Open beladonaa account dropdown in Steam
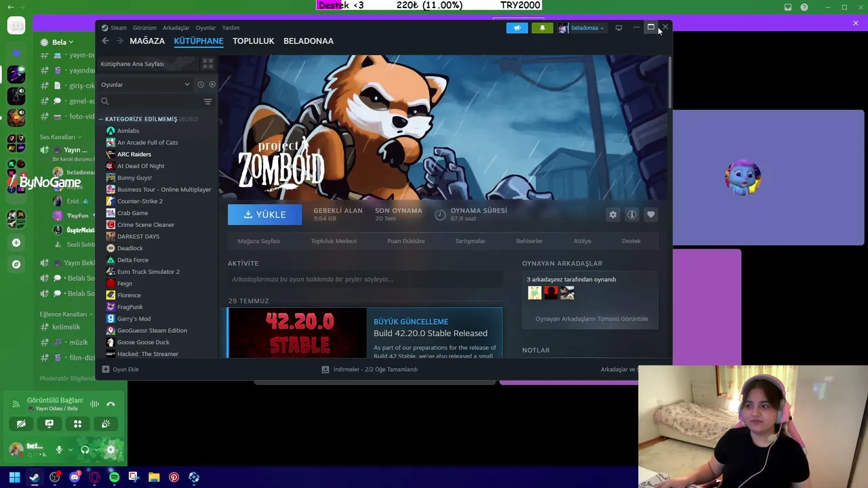Screen dimensions: 868x488 (x=581, y=28)
